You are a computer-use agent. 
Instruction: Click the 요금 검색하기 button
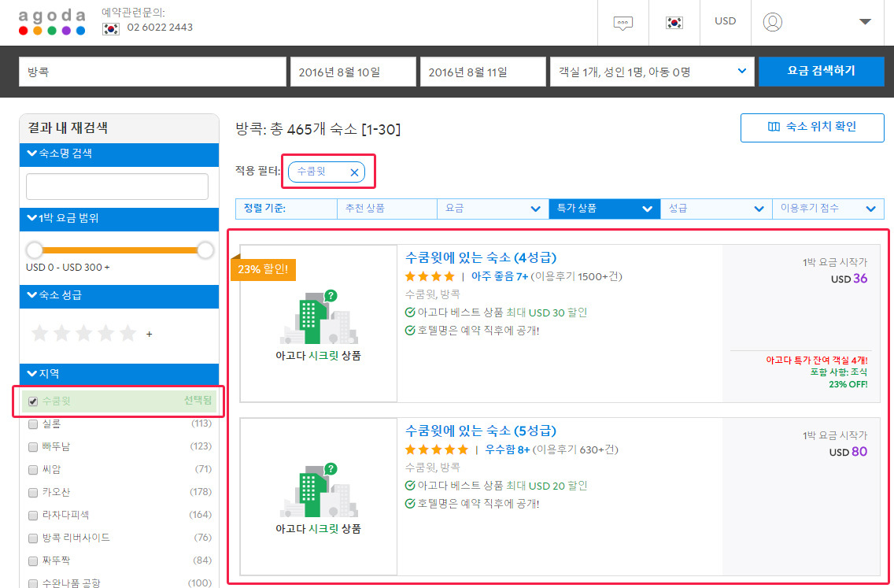821,72
